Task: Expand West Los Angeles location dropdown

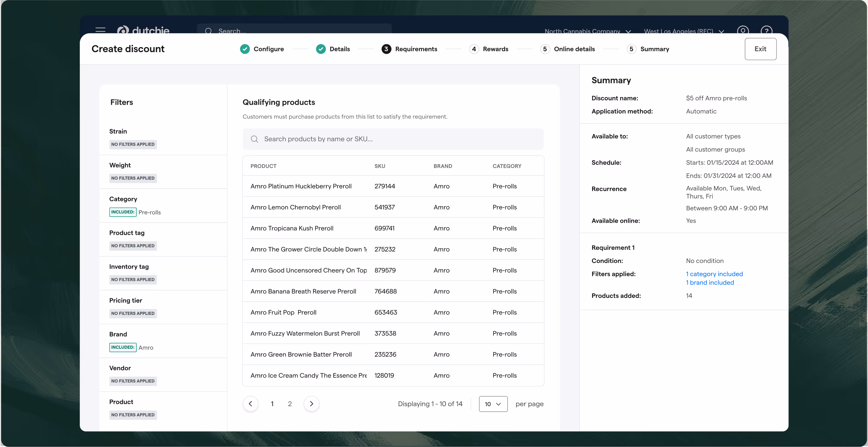Action: pos(684,31)
